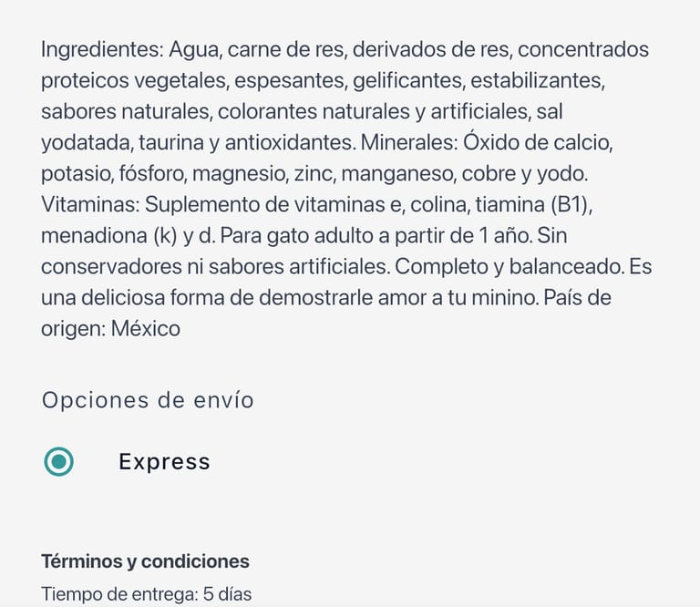Click the word 'Vitaminas:' in the description
The width and height of the screenshot is (700, 607).
click(90, 204)
